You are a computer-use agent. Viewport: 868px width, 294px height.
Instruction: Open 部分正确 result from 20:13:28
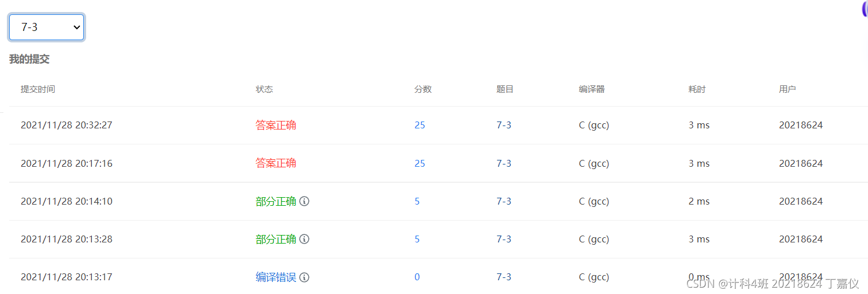(x=276, y=239)
